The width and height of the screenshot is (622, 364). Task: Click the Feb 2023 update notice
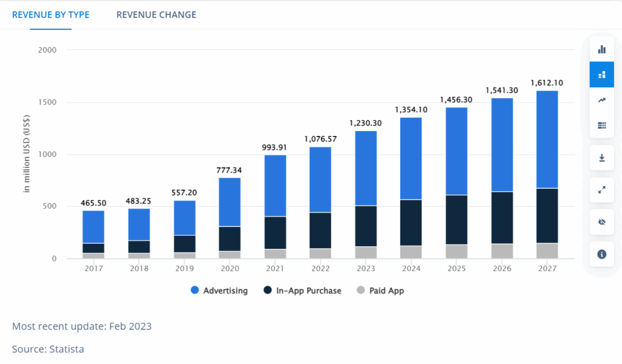point(83,326)
